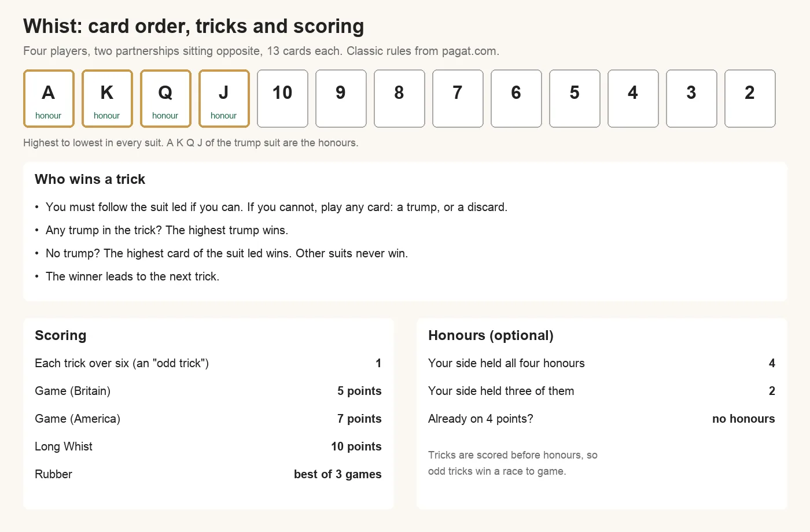
Task: Click the Scoring section heading
Action: [60, 335]
